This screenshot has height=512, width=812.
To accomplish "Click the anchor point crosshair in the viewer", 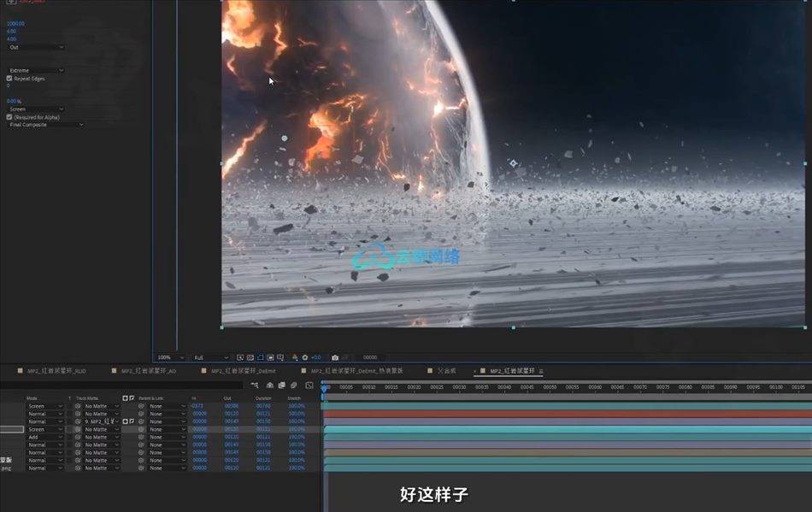I will click(x=513, y=163).
